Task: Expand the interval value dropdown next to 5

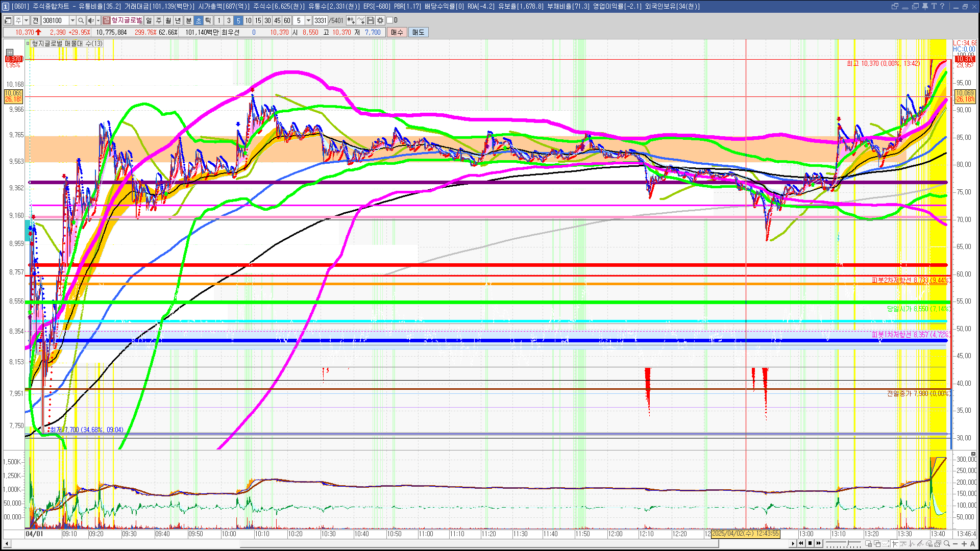Action: coord(308,20)
